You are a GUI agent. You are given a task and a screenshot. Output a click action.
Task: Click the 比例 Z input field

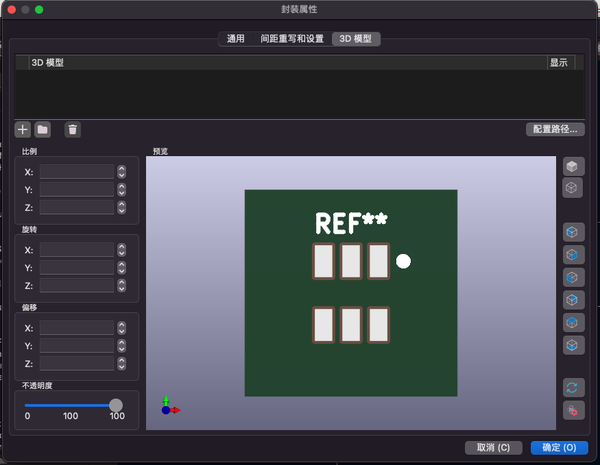click(77, 207)
